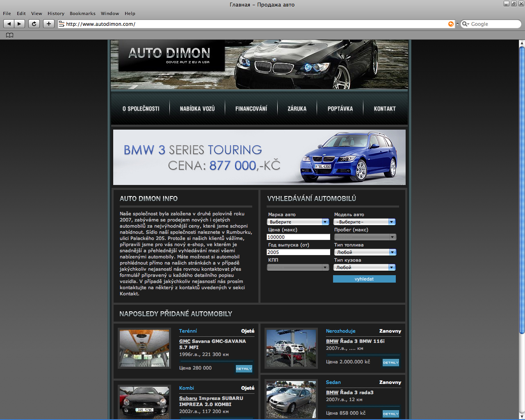Viewport: 525px width, 420px height.
Task: Open the Пробег (макс) dropdown
Action: click(x=365, y=237)
